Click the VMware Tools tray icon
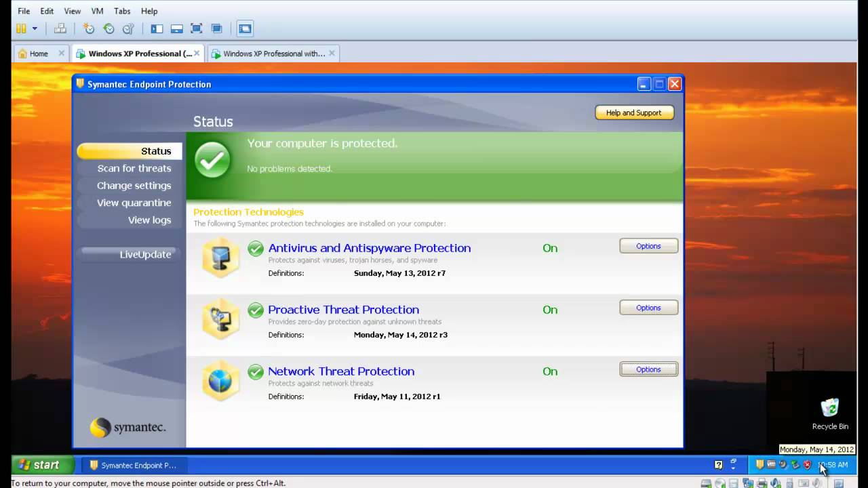The height and width of the screenshot is (488, 868). click(x=771, y=464)
